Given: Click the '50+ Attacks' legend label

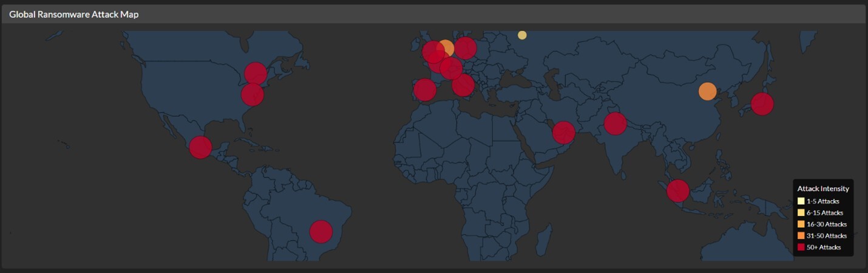Looking at the screenshot, I should (824, 247).
